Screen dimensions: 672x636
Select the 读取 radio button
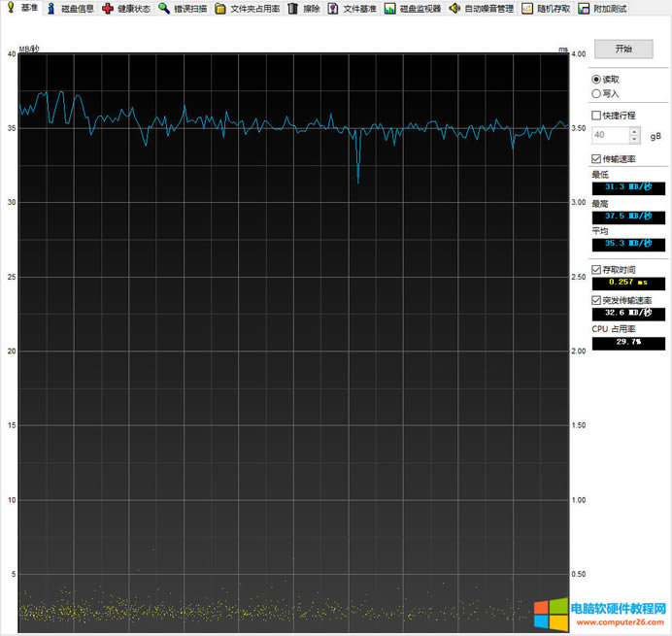click(x=596, y=80)
